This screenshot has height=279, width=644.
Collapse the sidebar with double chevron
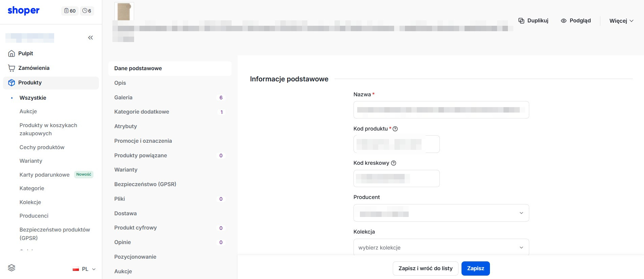point(90,38)
